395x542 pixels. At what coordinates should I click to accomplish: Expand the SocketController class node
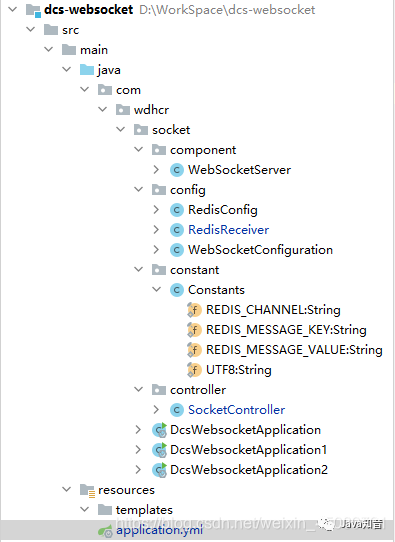156,410
